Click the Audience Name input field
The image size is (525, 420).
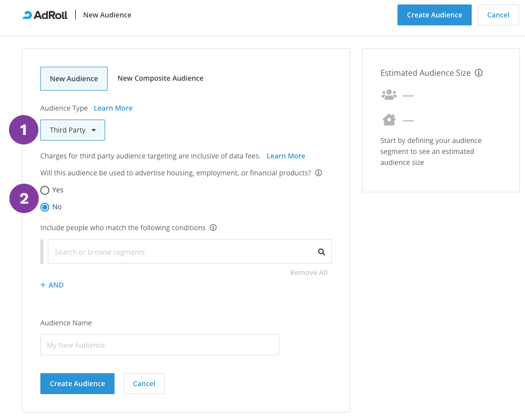(x=159, y=345)
